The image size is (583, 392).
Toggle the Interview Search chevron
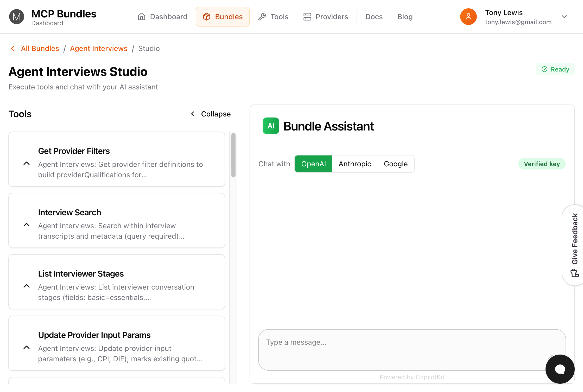27,225
